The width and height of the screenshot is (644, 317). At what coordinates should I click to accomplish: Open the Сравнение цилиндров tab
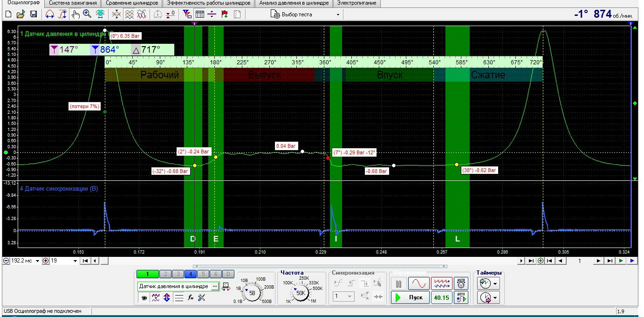pos(131,3)
